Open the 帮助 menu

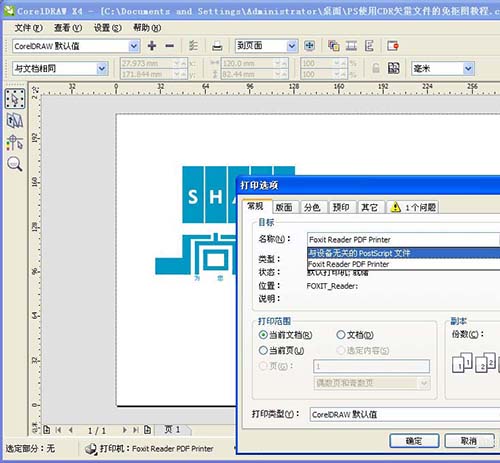click(x=147, y=28)
